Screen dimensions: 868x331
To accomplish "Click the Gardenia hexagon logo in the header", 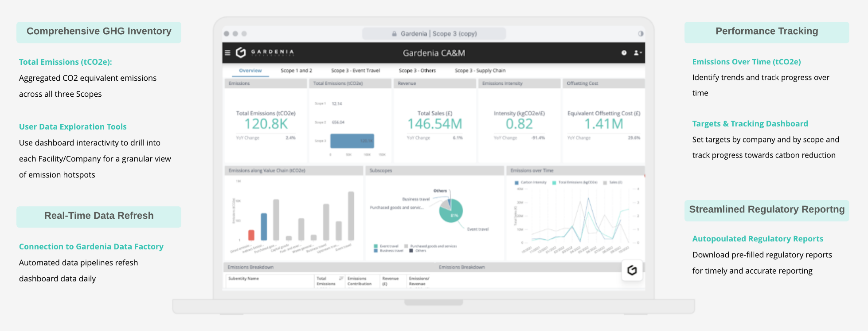I will 241,53.
